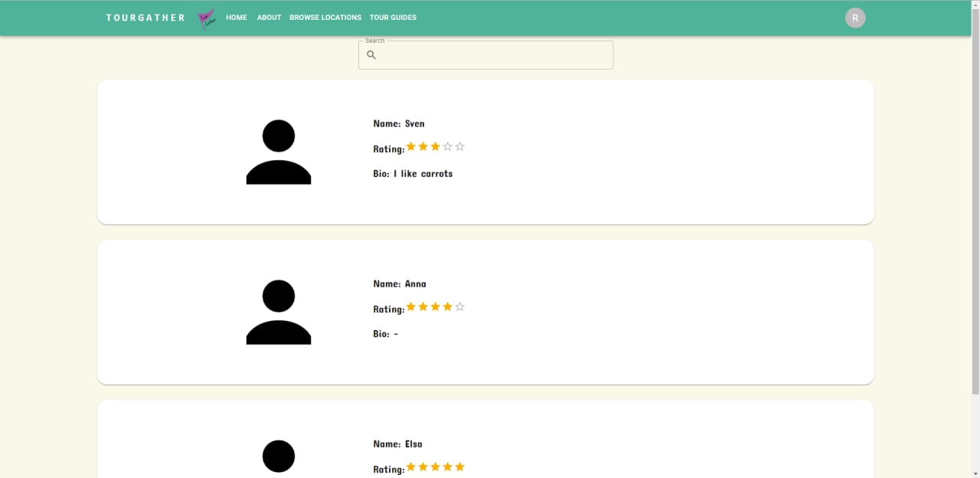
Task: Click the TourGather logo icon in navbar
Action: [x=207, y=19]
